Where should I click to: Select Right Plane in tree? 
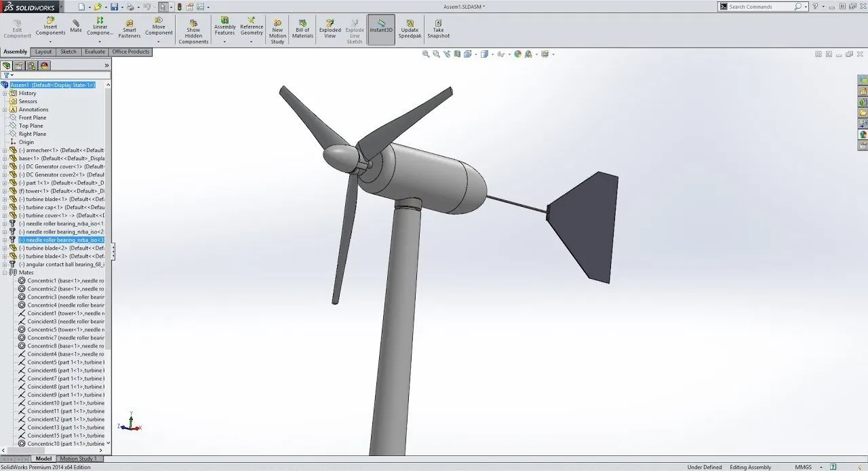[33, 134]
